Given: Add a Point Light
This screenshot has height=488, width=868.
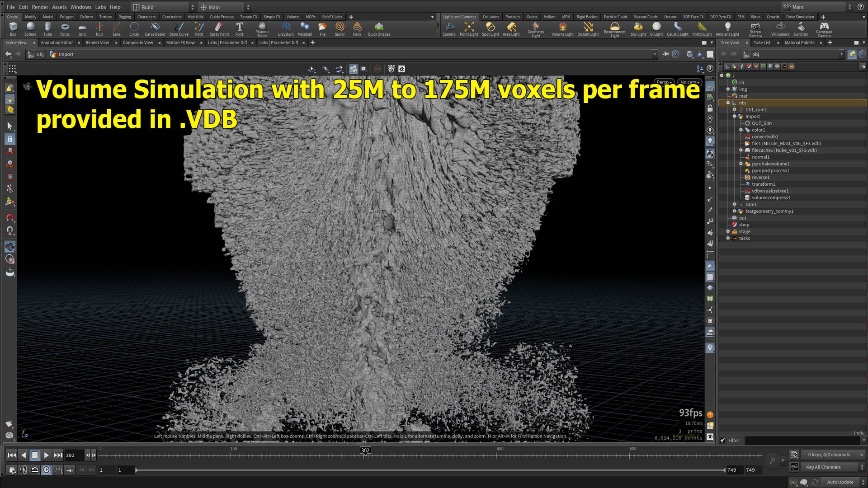Looking at the screenshot, I should (x=469, y=29).
